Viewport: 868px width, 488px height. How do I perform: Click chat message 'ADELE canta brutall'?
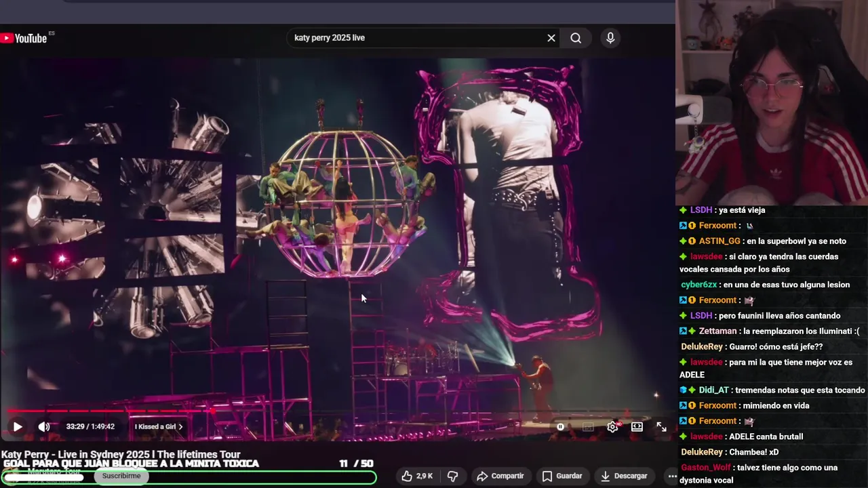tap(766, 437)
